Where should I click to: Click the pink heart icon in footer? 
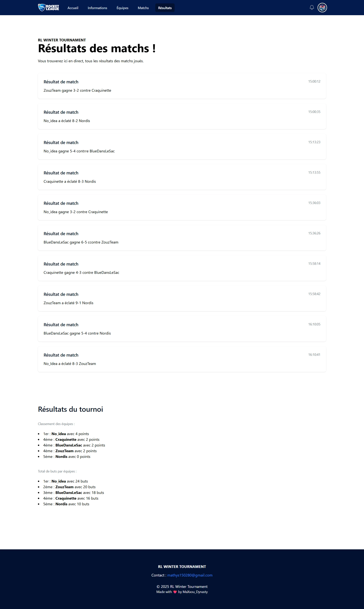click(x=175, y=592)
